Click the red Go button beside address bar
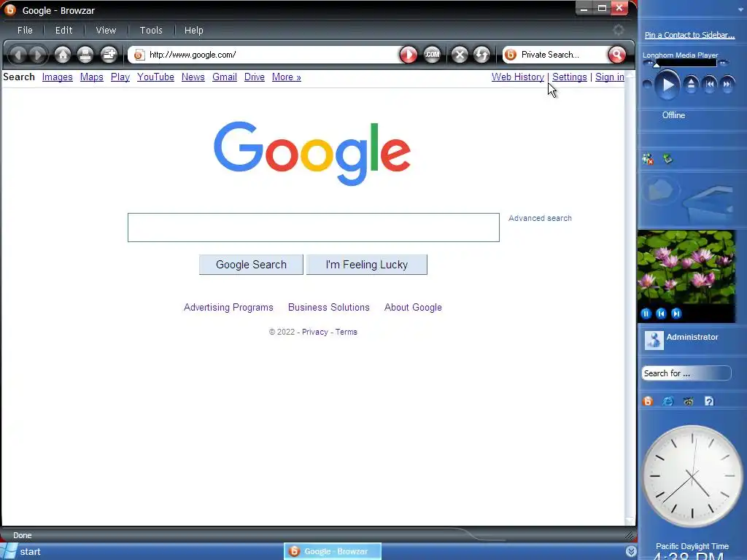 coord(409,55)
